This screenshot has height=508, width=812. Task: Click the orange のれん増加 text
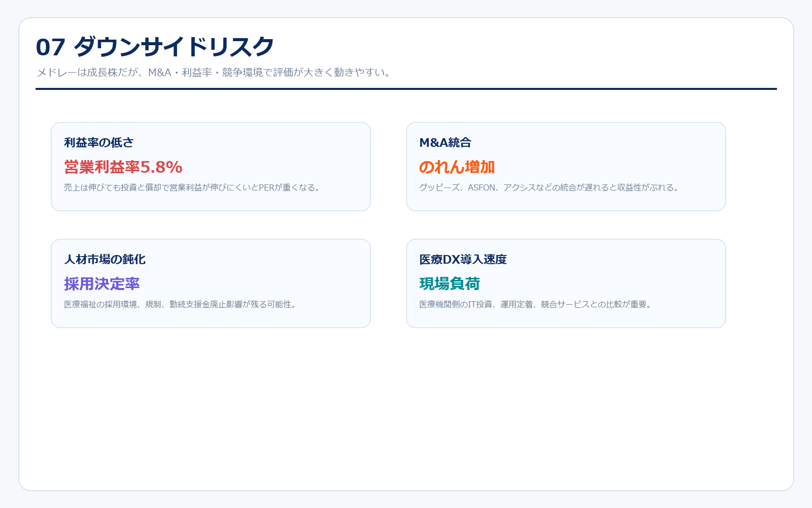point(457,167)
